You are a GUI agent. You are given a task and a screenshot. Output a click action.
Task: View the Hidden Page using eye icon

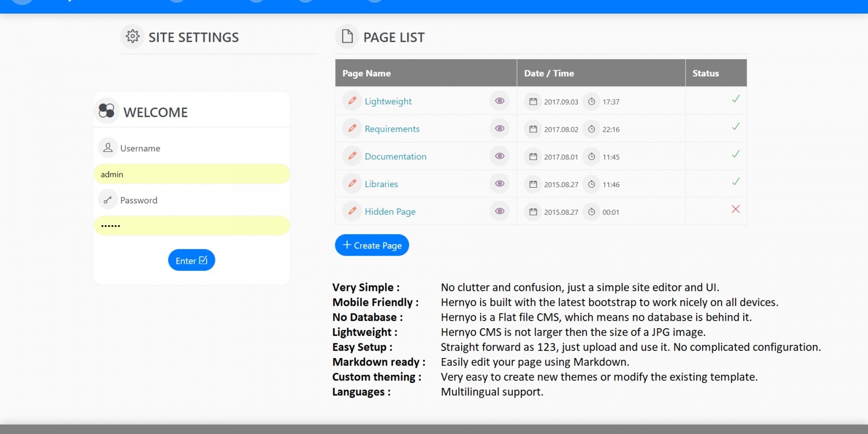point(500,211)
